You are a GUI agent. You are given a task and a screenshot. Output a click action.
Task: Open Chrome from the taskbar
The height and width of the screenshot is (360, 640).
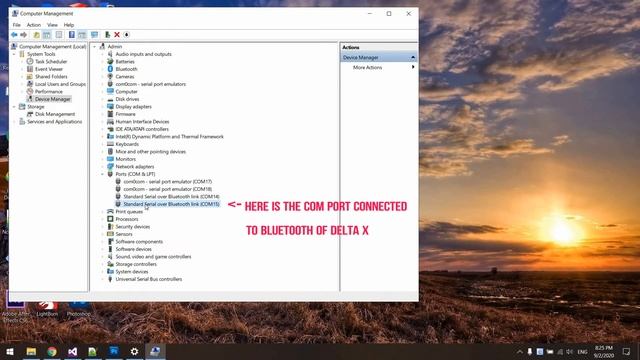(52, 351)
